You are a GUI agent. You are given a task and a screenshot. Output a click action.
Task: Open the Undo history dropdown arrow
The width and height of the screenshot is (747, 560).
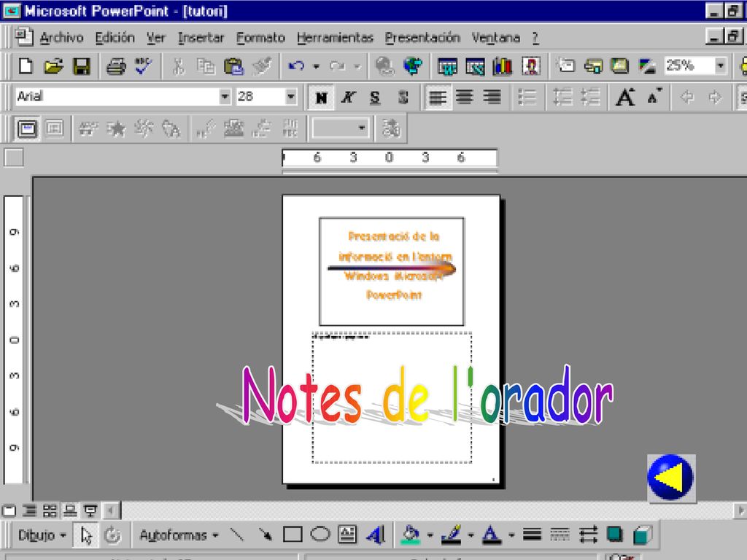[316, 66]
